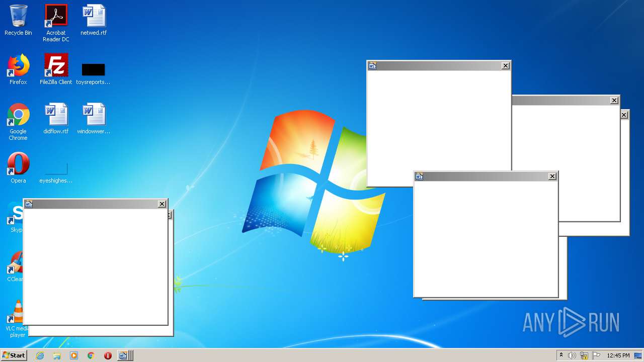Open the Recycle Bin desktop icon
This screenshot has width=644, height=362.
[x=18, y=20]
